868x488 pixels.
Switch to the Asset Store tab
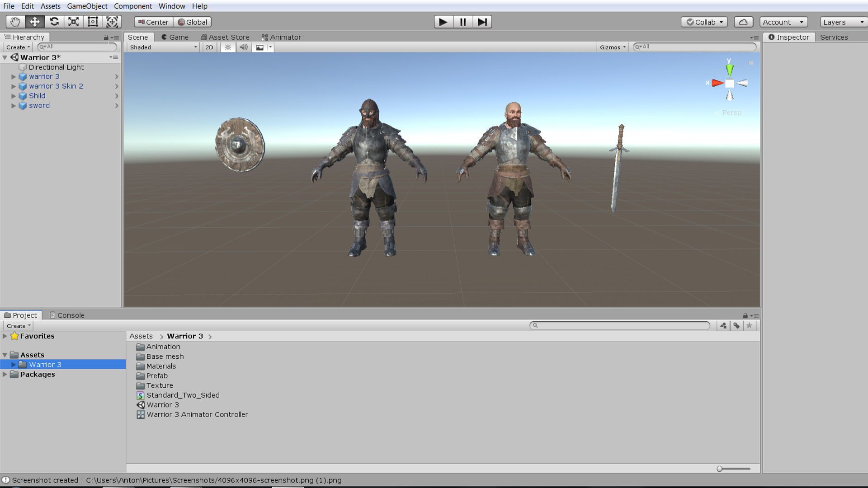tap(225, 37)
